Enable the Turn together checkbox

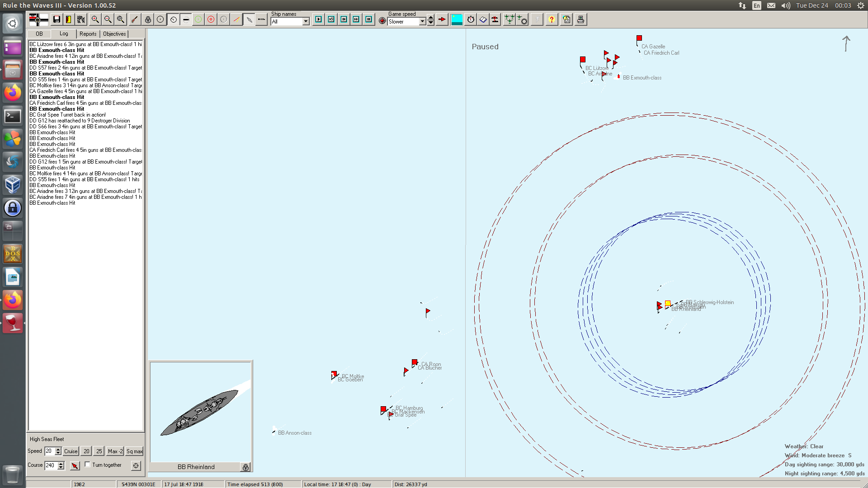(88, 465)
